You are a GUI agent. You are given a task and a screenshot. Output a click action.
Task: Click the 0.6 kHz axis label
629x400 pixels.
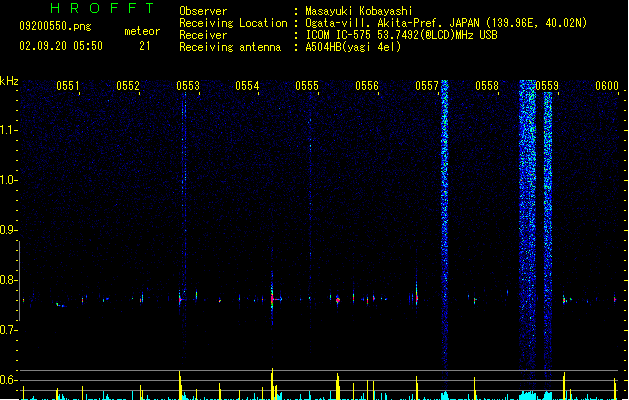(x=8, y=380)
